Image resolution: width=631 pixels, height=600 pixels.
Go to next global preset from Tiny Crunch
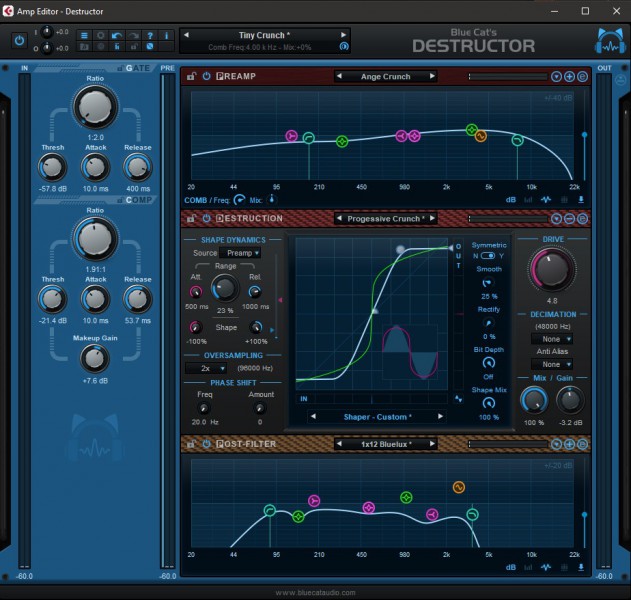(x=343, y=35)
